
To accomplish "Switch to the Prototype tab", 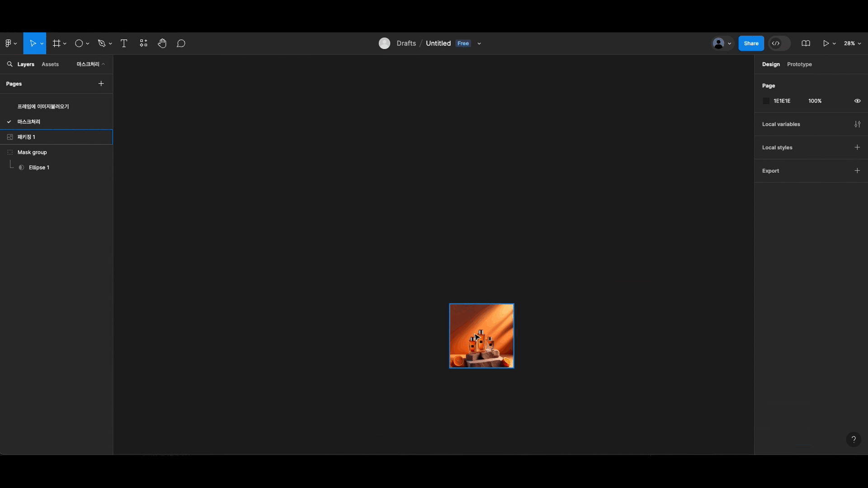I will point(799,64).
